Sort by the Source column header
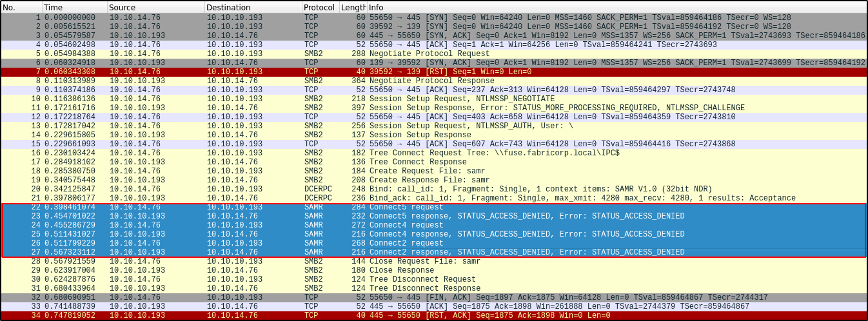868x321 pixels. coord(155,7)
